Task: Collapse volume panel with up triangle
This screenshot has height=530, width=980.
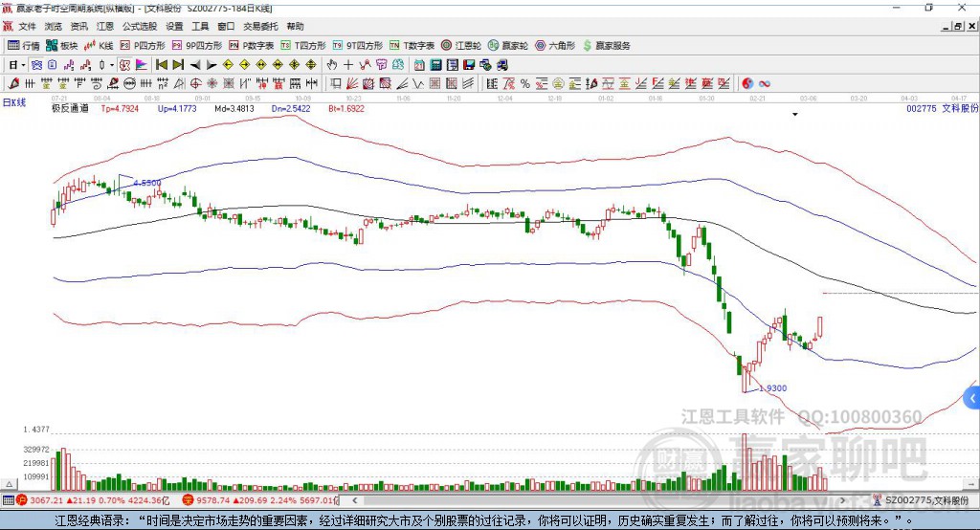Action: 9,484
